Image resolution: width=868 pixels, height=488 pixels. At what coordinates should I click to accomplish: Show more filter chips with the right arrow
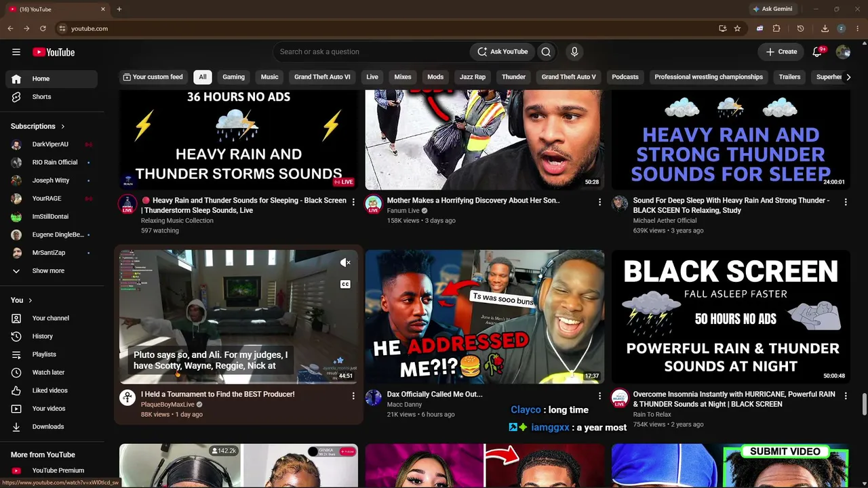[848, 77]
